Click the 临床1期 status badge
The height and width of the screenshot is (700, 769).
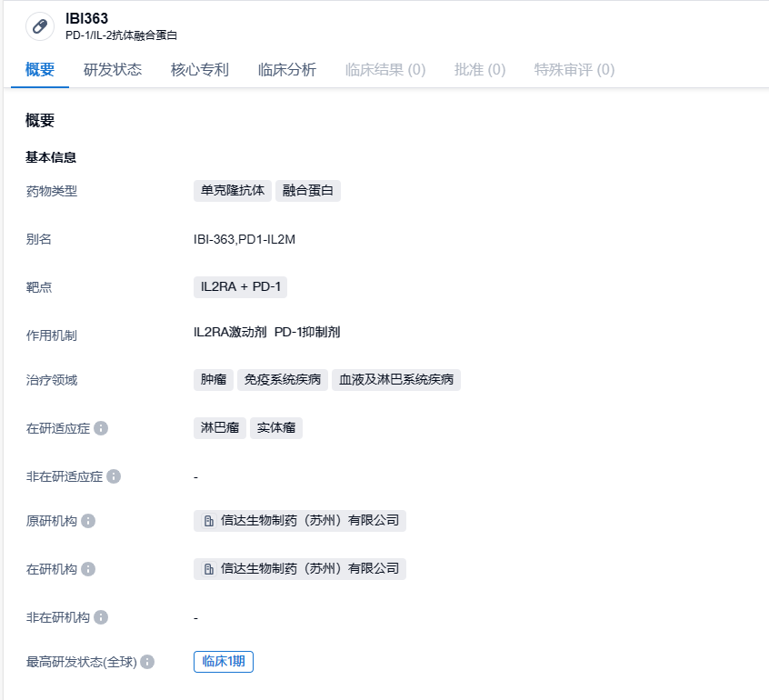pyautogui.click(x=224, y=662)
